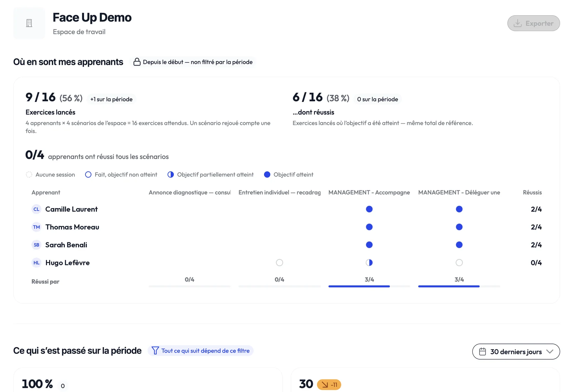Screen dimensions: 570x392
Task: Click the Apprenant column header
Action: point(46,192)
